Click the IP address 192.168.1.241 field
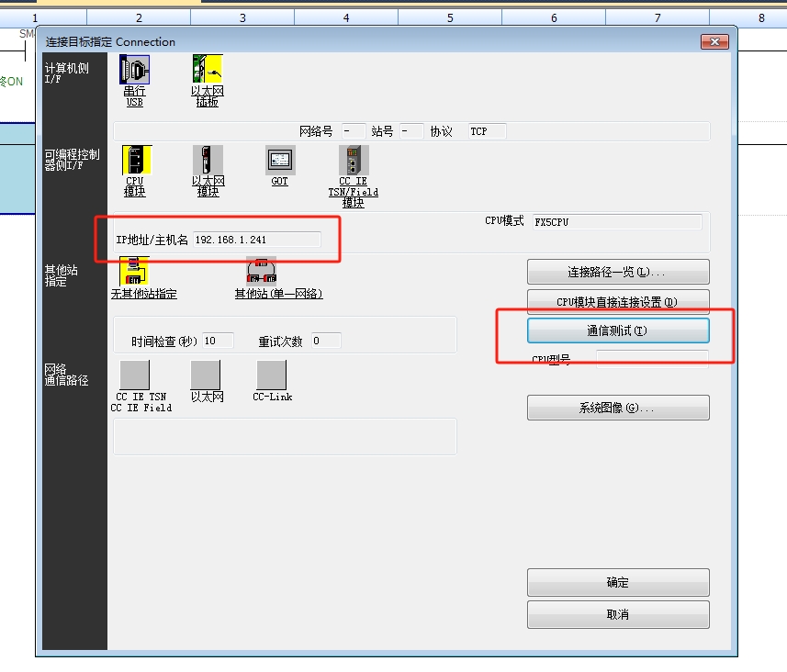 click(x=256, y=240)
